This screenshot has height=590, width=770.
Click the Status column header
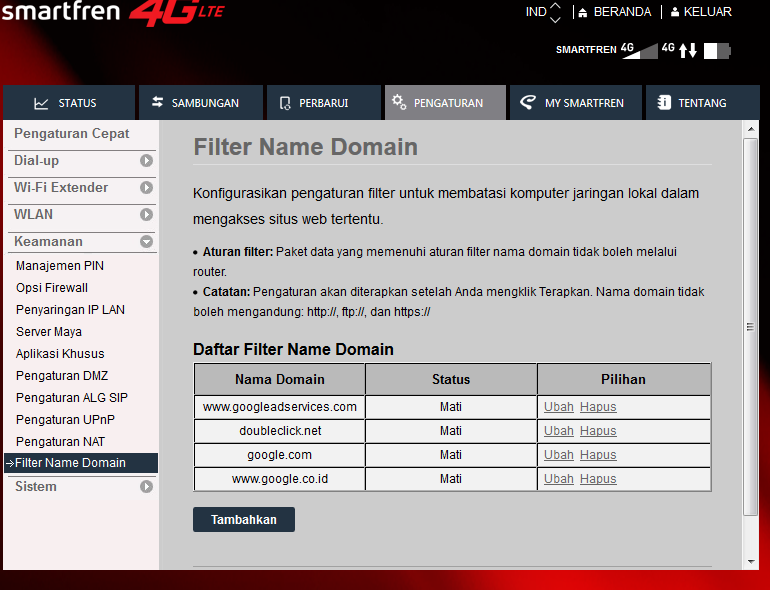point(451,379)
